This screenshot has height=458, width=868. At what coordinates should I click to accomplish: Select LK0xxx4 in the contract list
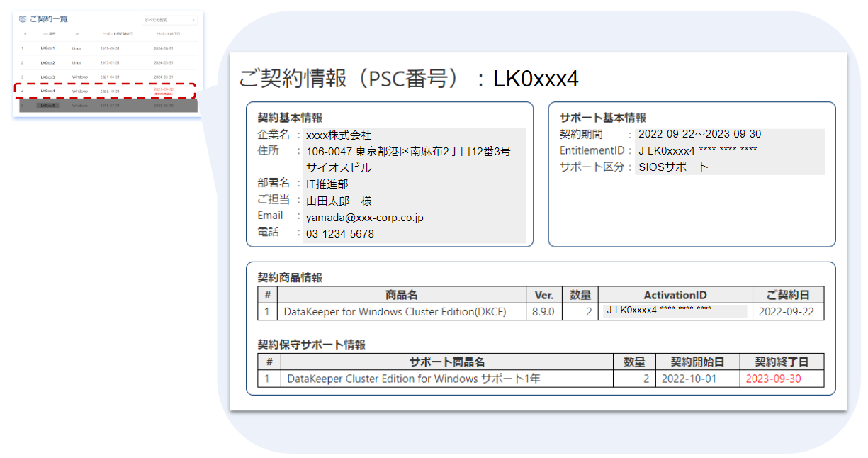coord(47,91)
